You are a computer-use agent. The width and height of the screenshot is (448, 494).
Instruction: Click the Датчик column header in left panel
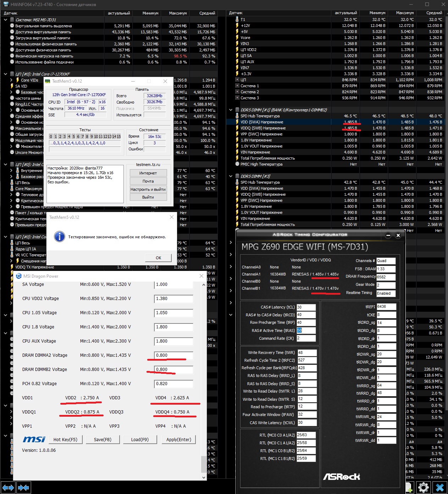[52, 13]
